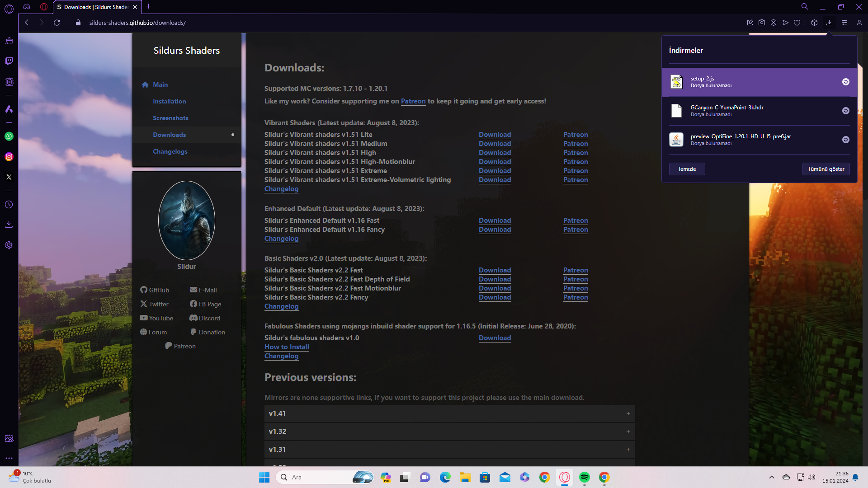Image resolution: width=868 pixels, height=488 pixels.
Task: Retry download of setup_2.js
Action: (x=845, y=82)
